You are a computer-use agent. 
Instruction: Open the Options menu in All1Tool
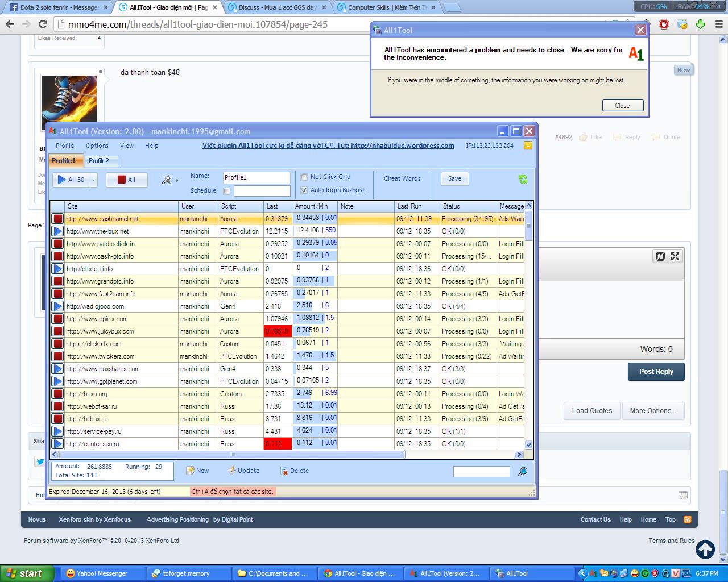[x=97, y=145]
